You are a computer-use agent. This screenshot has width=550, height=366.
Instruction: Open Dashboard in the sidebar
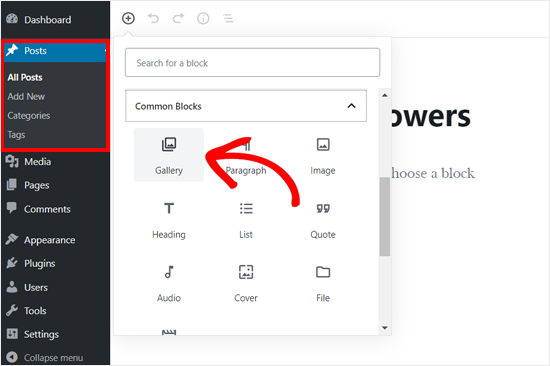click(x=55, y=20)
